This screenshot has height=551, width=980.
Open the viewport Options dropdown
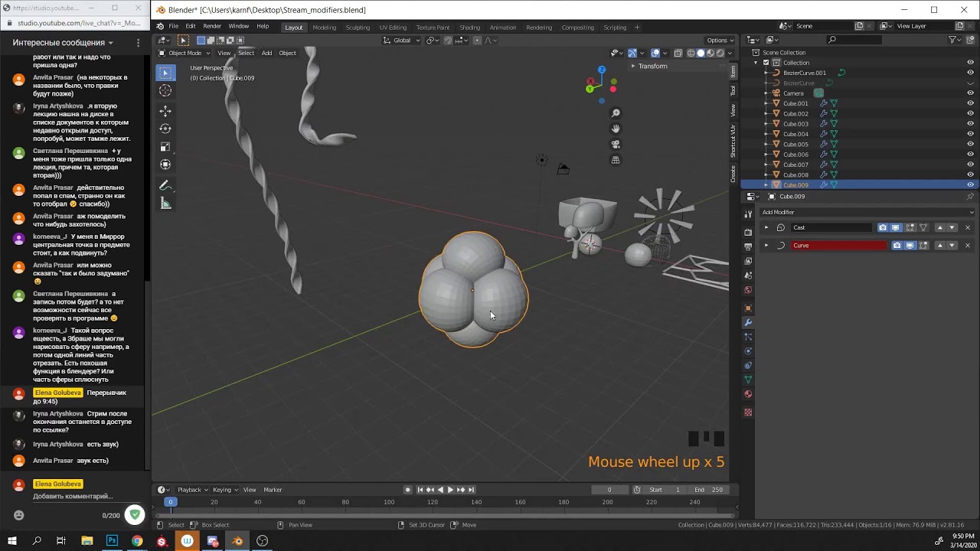720,41
